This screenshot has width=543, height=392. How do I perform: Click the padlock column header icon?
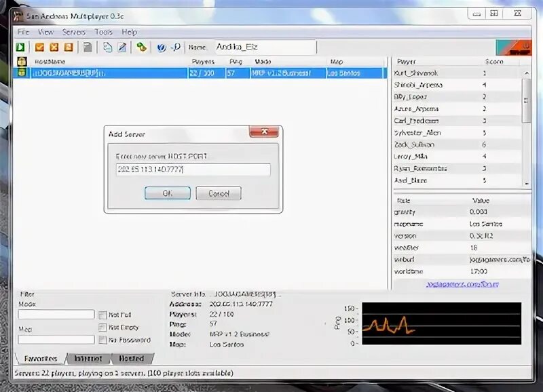[x=22, y=62]
